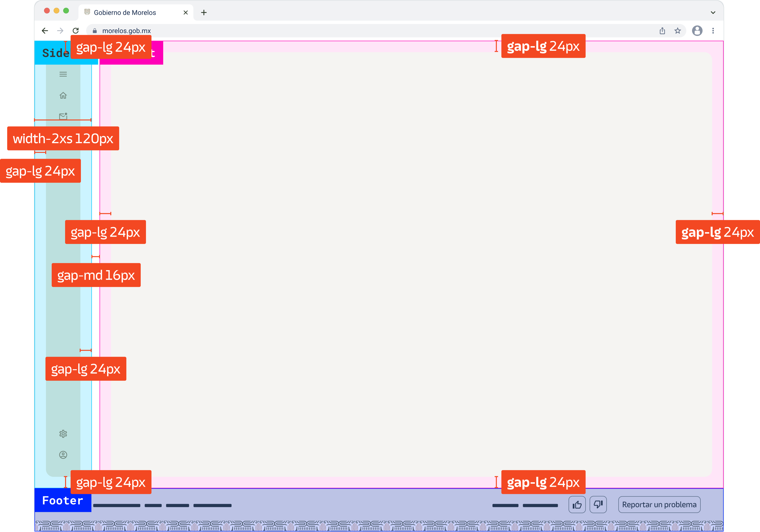This screenshot has width=760, height=532.
Task: Click Reportar un problema button
Action: click(x=659, y=504)
